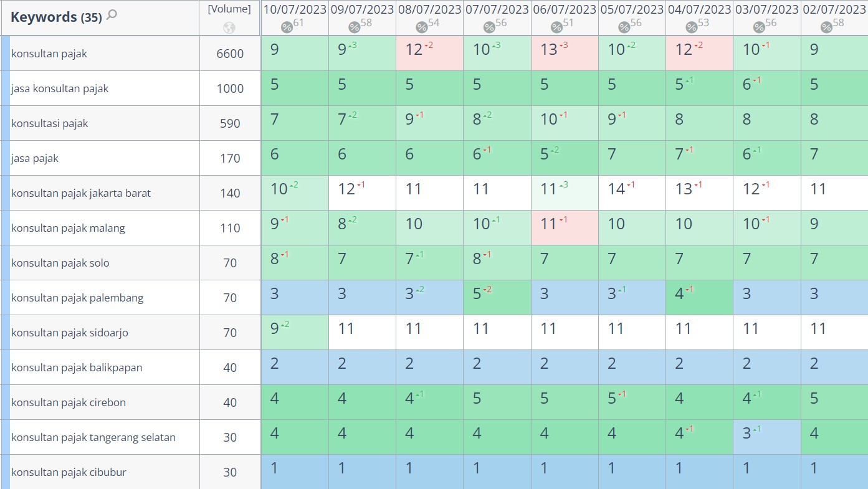Open keyword konsultan pajak palembang
The image size is (868, 489).
[x=77, y=298]
